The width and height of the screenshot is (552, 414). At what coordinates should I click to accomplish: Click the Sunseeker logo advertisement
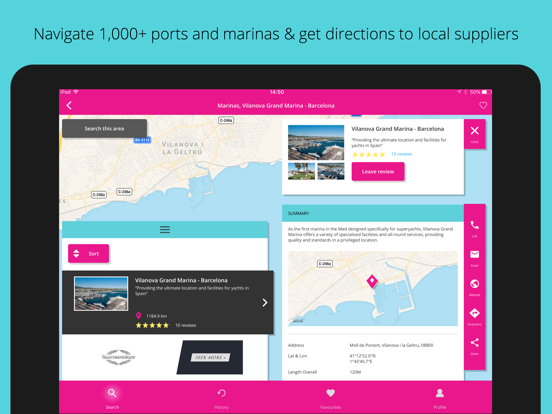[119, 357]
